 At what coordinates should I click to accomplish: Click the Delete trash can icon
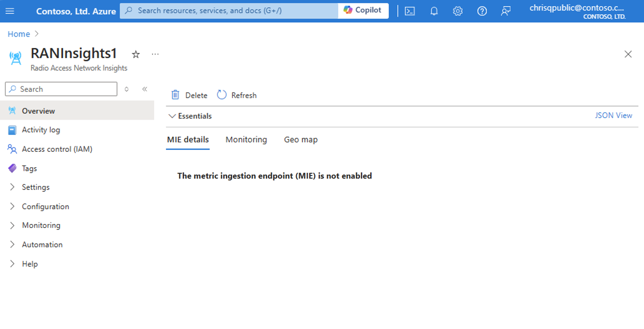[175, 95]
